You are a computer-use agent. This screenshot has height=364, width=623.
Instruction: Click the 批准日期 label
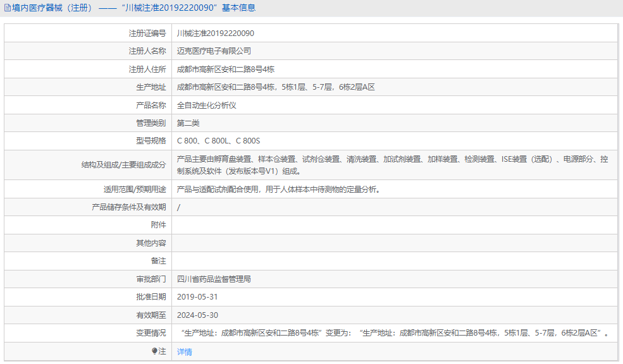click(x=151, y=297)
